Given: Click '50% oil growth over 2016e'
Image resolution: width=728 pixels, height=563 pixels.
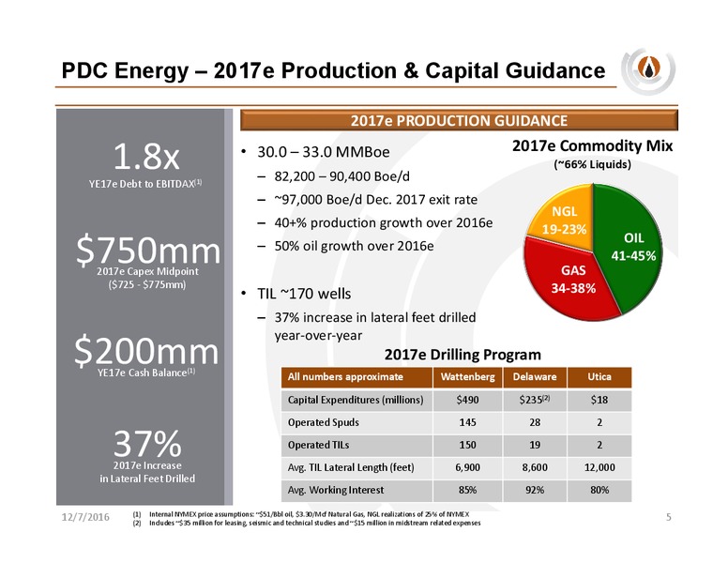Looking at the screenshot, I should pos(354,246).
